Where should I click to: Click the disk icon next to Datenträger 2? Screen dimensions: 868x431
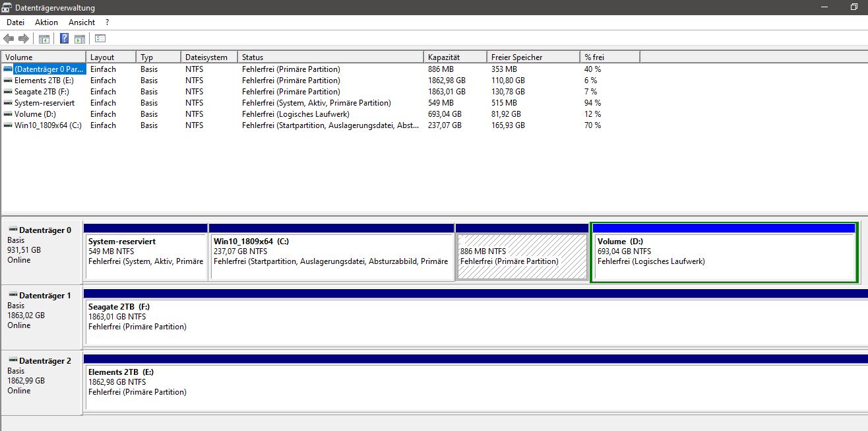pos(13,361)
